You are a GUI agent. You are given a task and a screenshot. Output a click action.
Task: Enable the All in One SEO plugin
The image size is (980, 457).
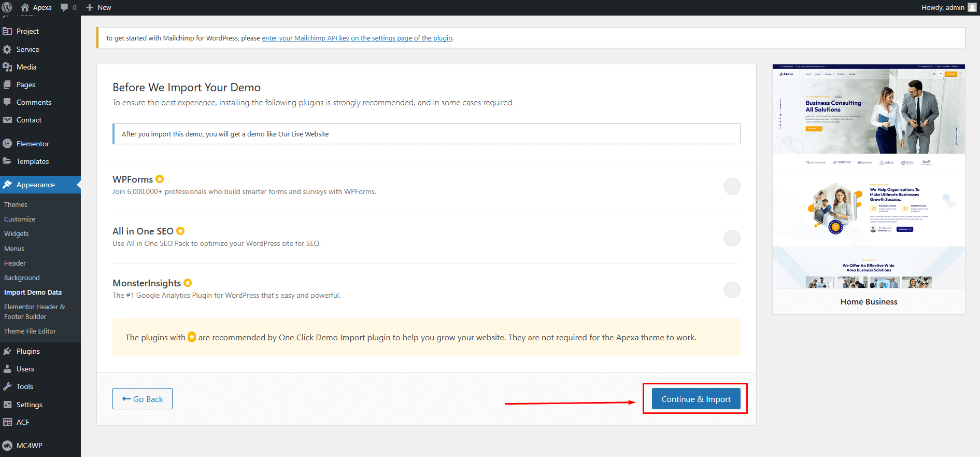point(732,238)
